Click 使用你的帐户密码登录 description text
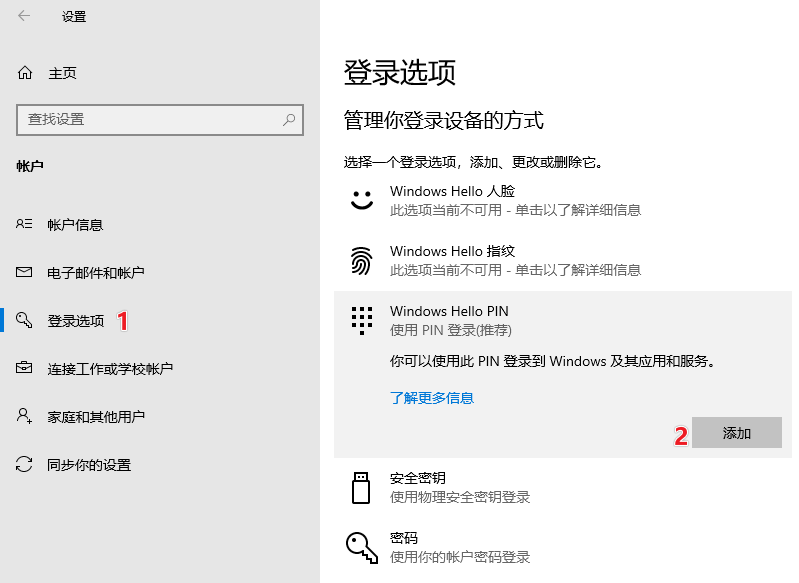 coord(460,557)
